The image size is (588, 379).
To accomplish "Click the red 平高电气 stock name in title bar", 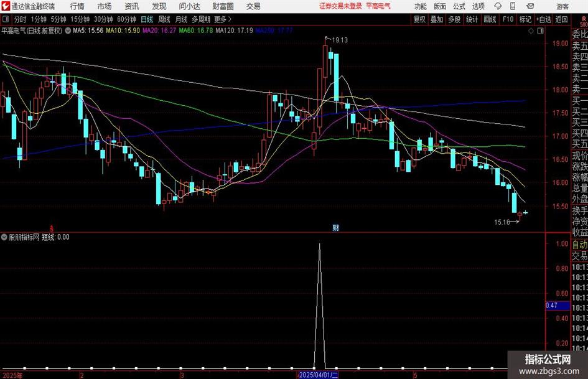I will pyautogui.click(x=378, y=6).
